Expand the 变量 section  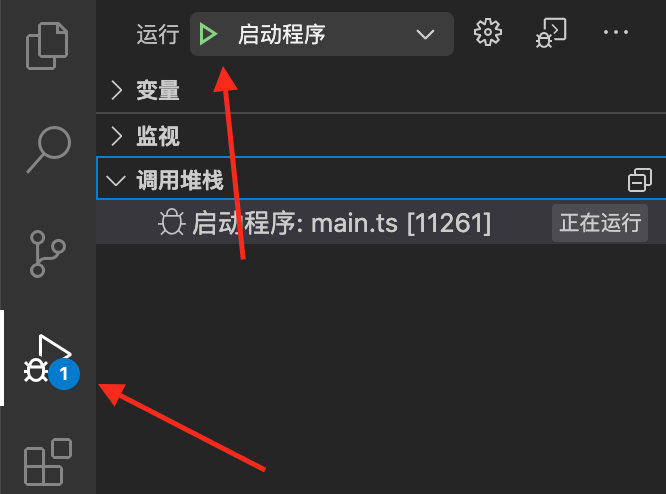coord(158,90)
